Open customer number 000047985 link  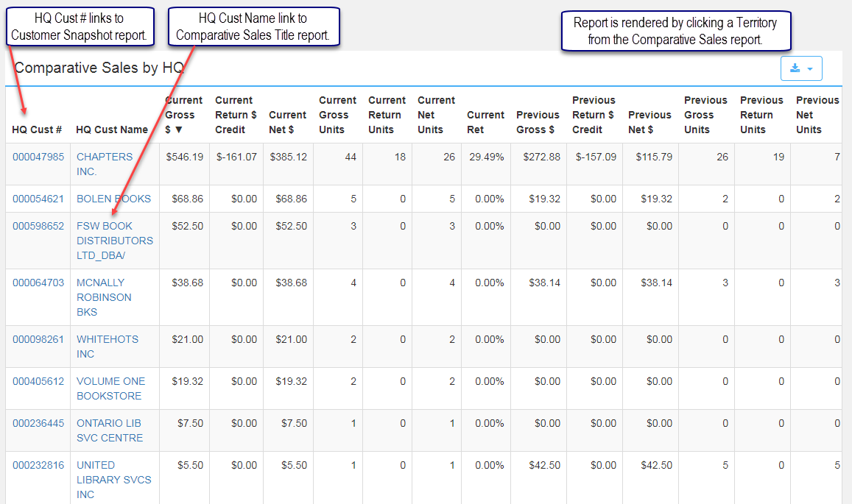(38, 157)
